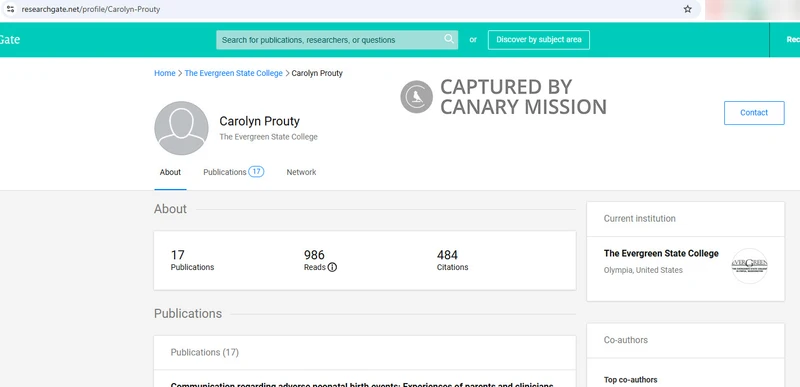Click the Contact button

[x=754, y=113]
